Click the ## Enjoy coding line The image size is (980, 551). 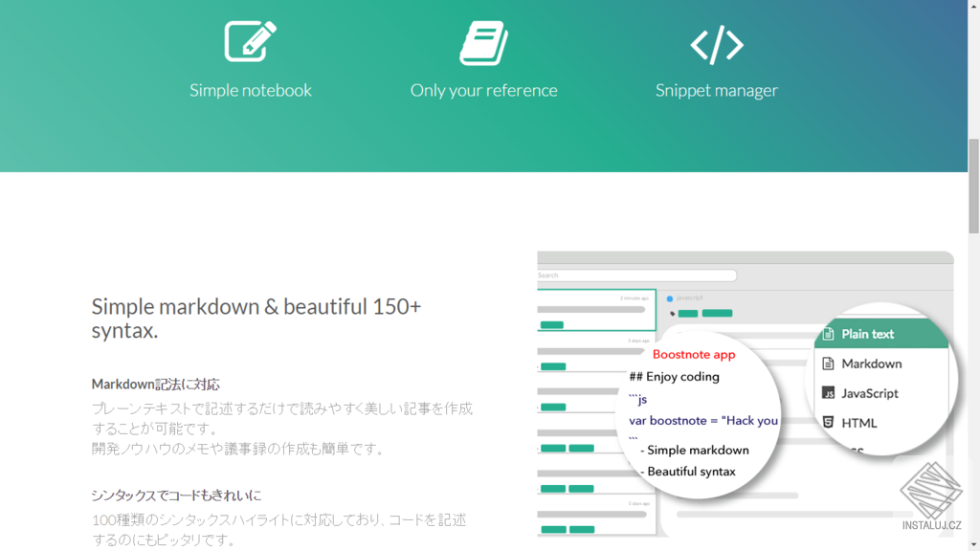pyautogui.click(x=674, y=377)
